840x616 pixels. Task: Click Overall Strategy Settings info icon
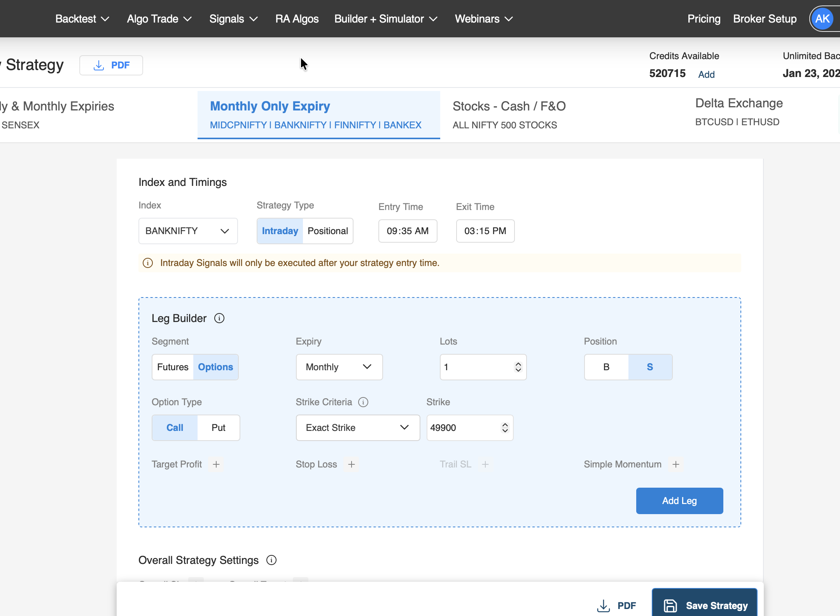pos(271,560)
